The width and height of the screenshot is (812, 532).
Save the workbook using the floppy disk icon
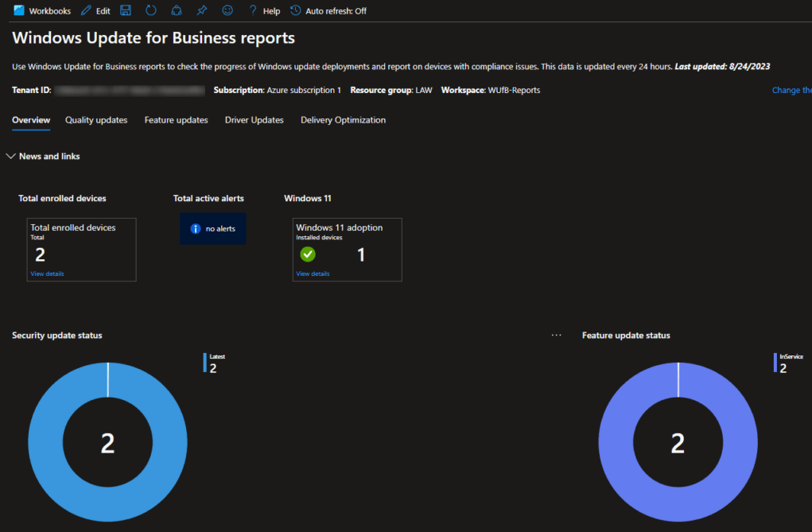pos(126,10)
